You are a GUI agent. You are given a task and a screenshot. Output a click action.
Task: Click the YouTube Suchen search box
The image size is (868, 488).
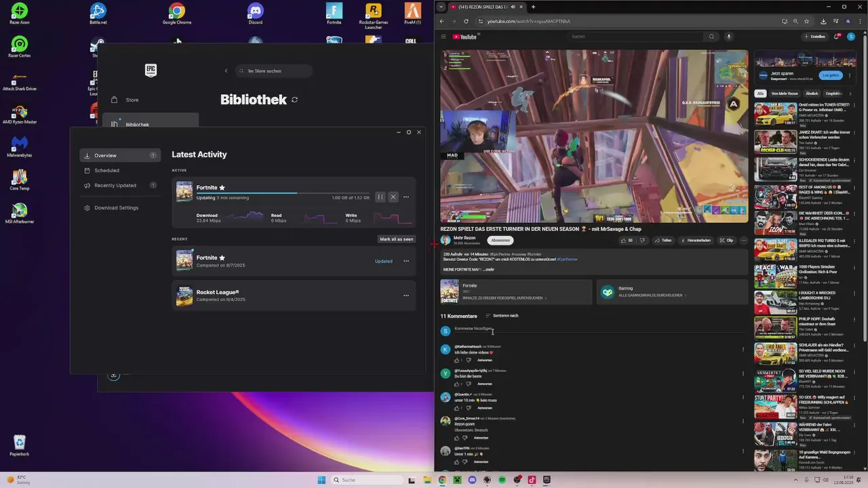click(x=635, y=37)
